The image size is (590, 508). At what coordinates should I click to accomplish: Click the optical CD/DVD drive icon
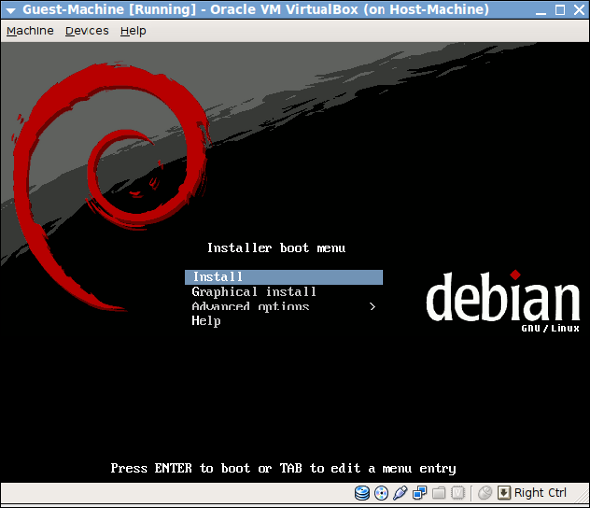coord(381,493)
